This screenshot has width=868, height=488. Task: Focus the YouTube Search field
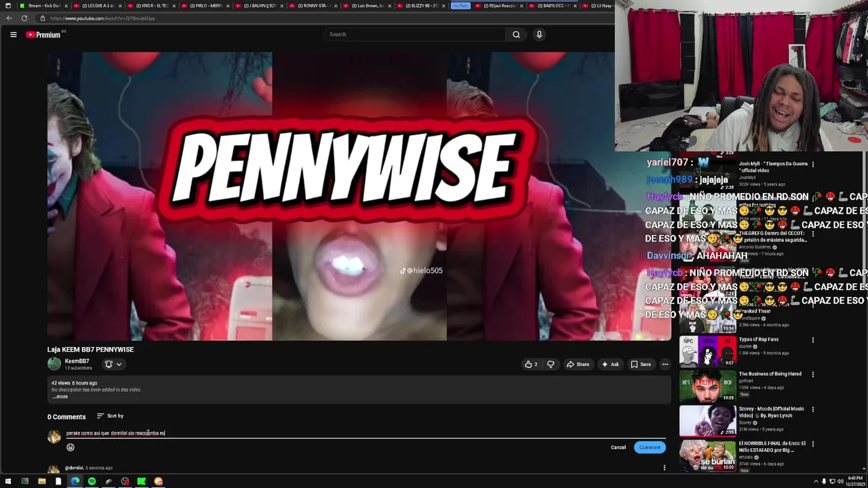click(414, 35)
